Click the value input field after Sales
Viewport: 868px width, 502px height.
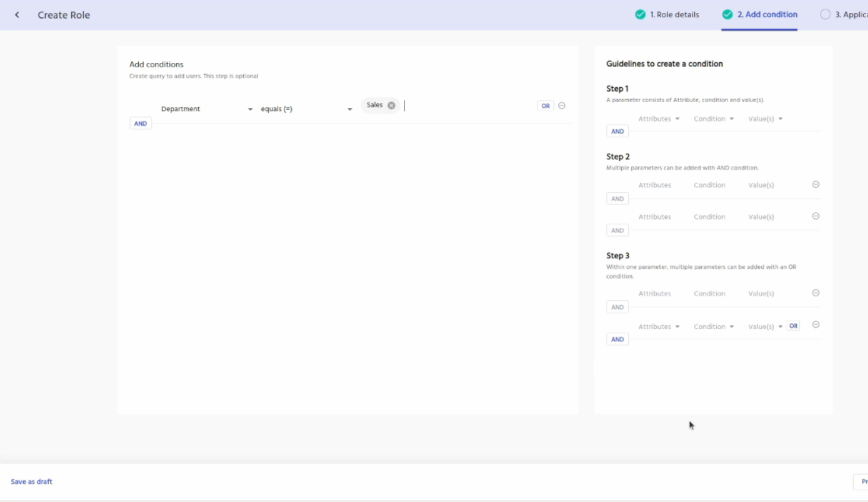pos(469,106)
